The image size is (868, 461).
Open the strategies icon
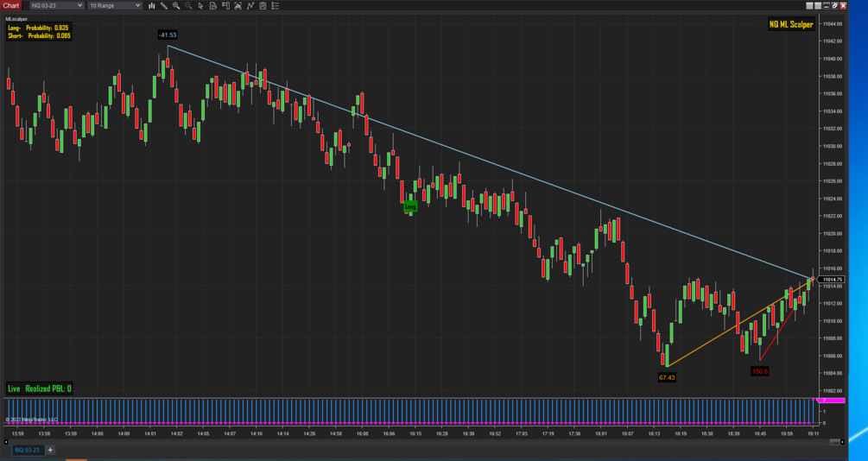coord(263,5)
